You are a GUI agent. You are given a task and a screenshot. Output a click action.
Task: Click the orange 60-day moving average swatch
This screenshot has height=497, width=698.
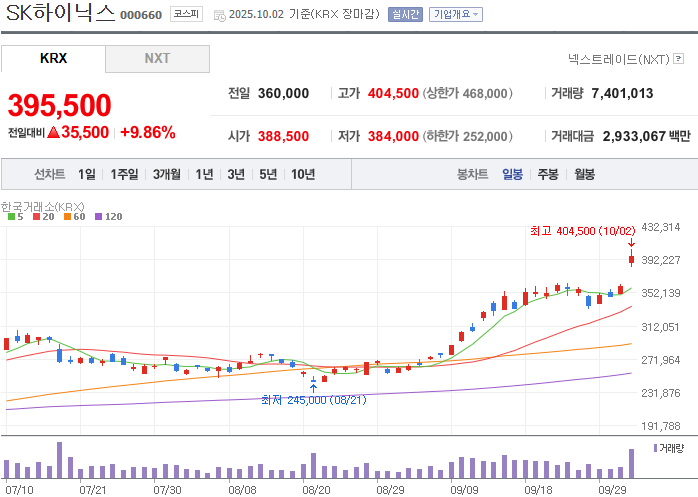pyautogui.click(x=67, y=216)
